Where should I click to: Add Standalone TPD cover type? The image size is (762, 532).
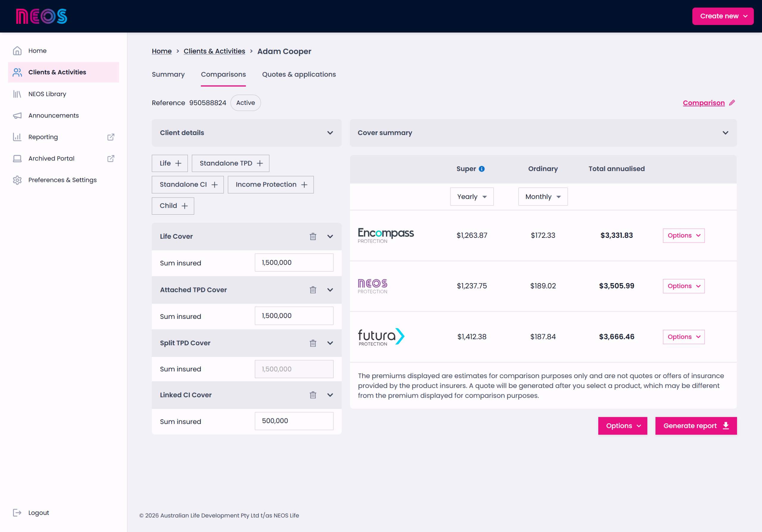pyautogui.click(x=231, y=163)
